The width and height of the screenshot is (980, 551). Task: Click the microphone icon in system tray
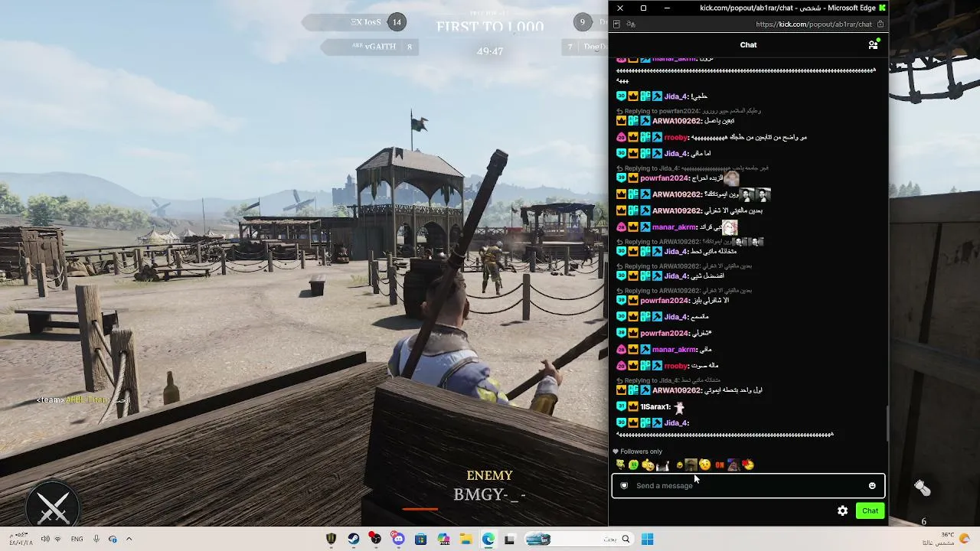(96, 540)
